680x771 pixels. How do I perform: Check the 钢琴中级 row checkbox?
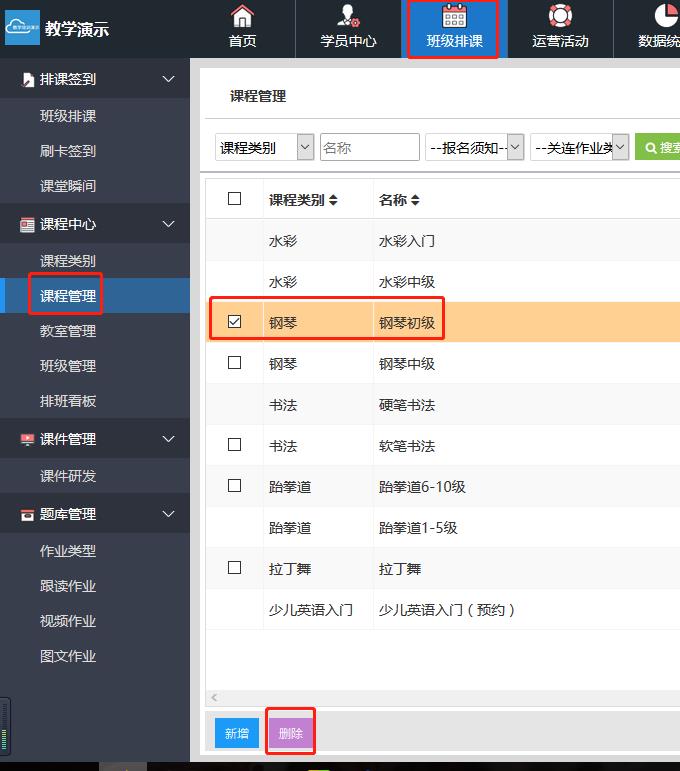(235, 363)
